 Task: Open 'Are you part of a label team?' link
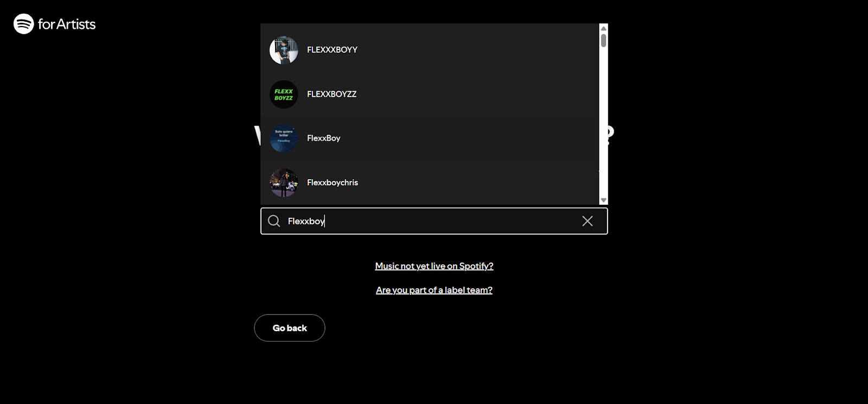pos(434,290)
